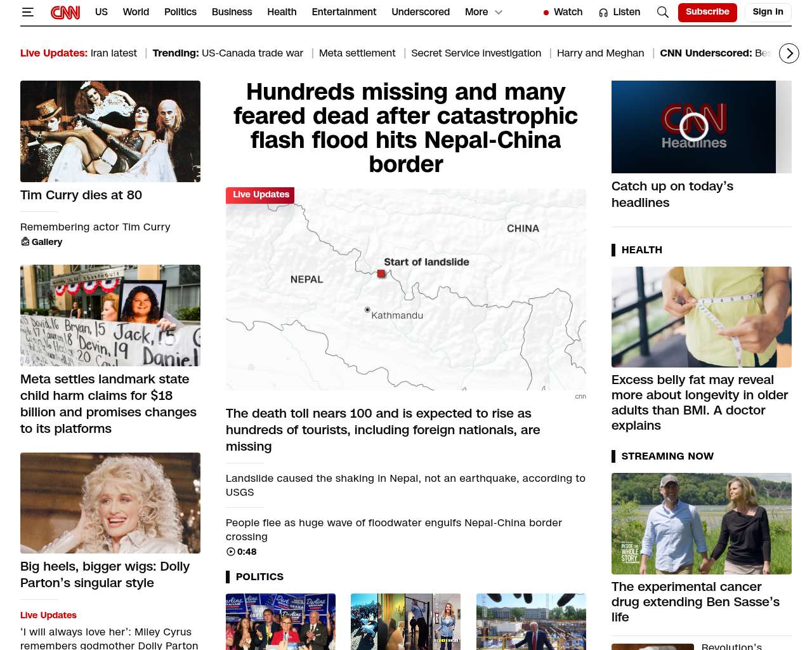Open the US section
This screenshot has height=650, width=812.
(x=101, y=12)
